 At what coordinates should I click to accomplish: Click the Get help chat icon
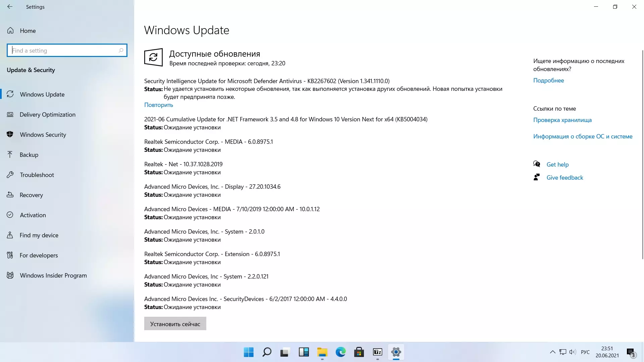click(537, 164)
